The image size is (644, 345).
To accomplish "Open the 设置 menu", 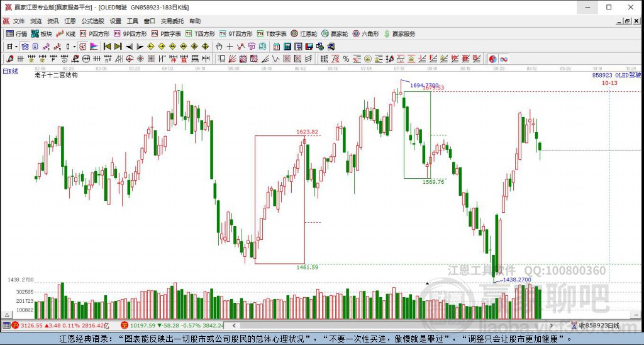I will pyautogui.click(x=116, y=21).
